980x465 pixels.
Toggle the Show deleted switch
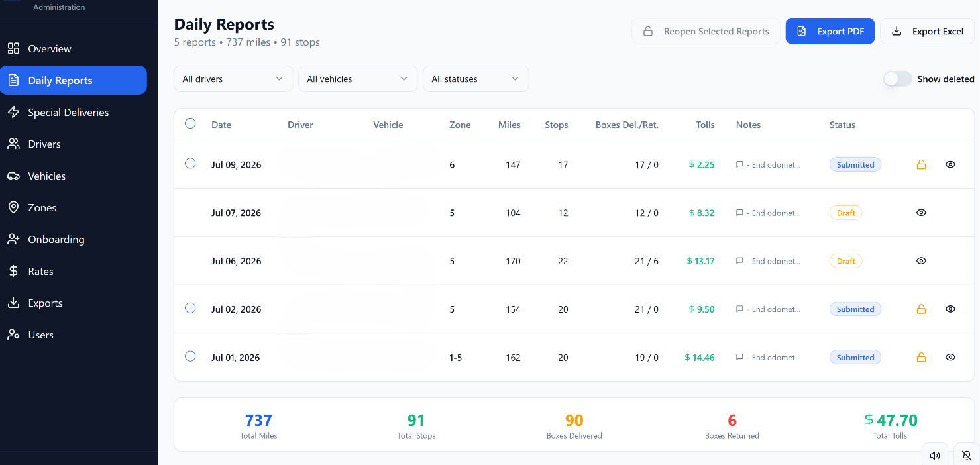[898, 79]
